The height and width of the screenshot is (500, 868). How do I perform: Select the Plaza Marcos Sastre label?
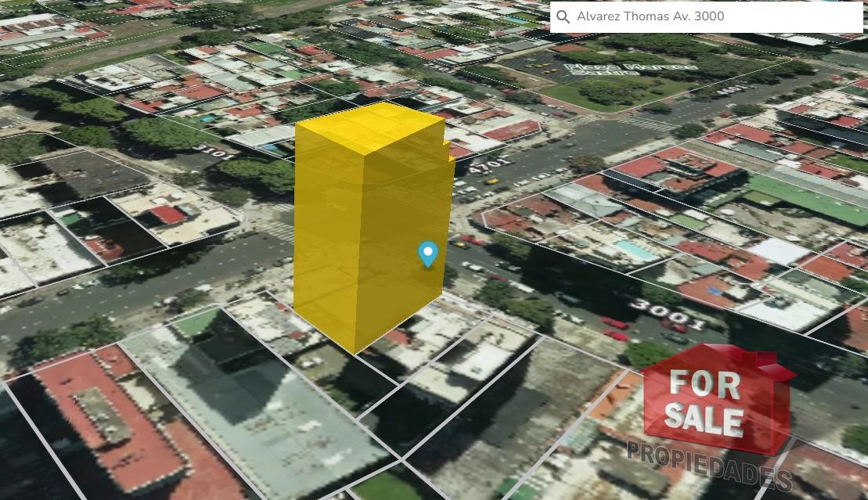(x=631, y=69)
